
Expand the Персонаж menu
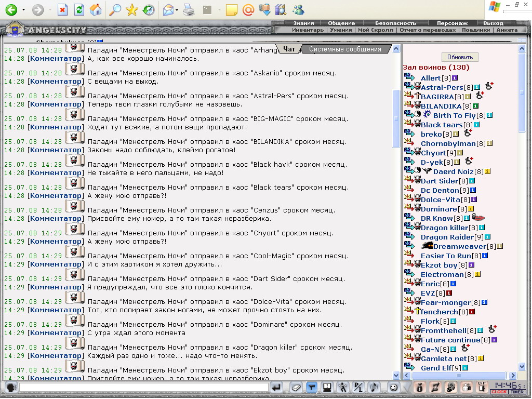click(452, 23)
